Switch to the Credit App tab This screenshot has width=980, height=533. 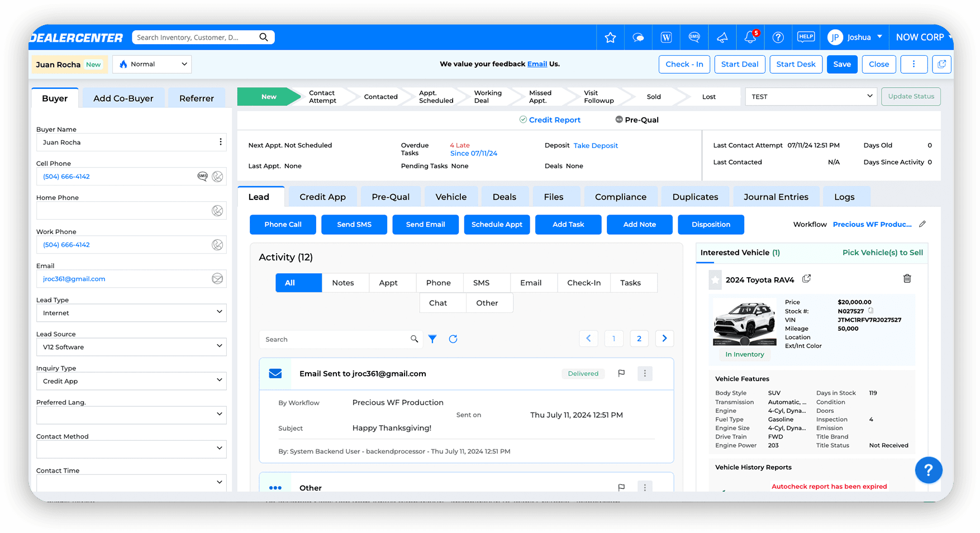[322, 196]
